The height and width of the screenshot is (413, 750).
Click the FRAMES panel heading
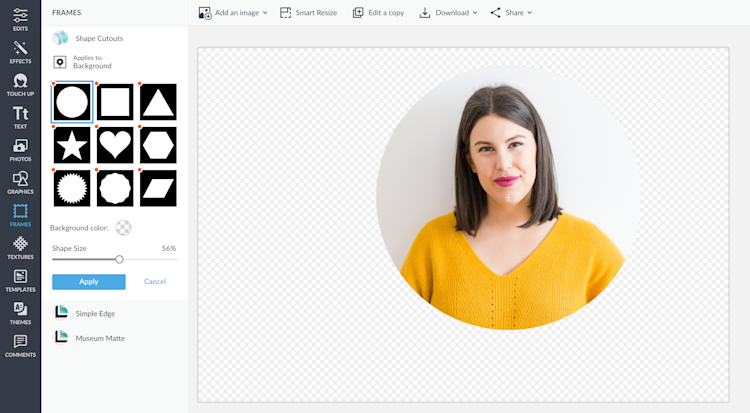point(66,12)
